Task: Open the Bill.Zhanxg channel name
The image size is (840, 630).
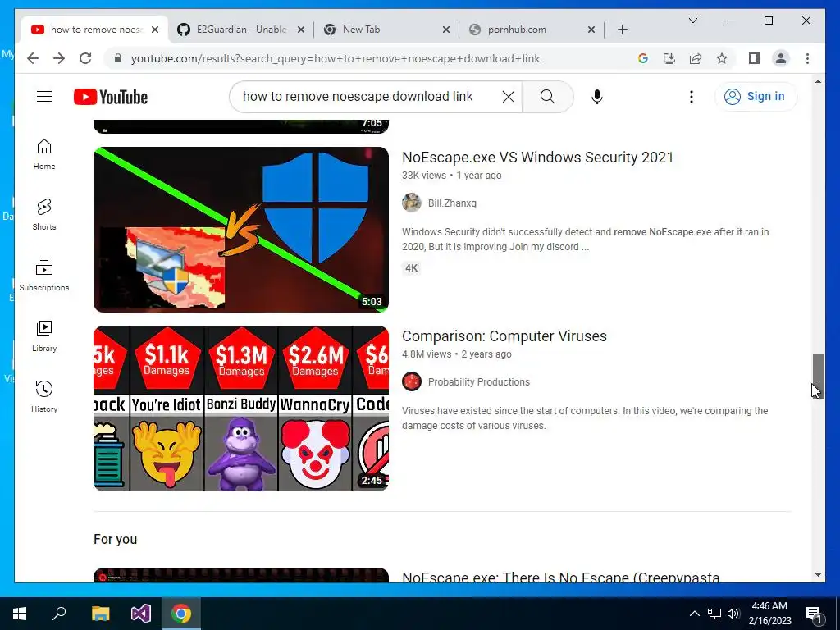Action: pyautogui.click(x=452, y=203)
